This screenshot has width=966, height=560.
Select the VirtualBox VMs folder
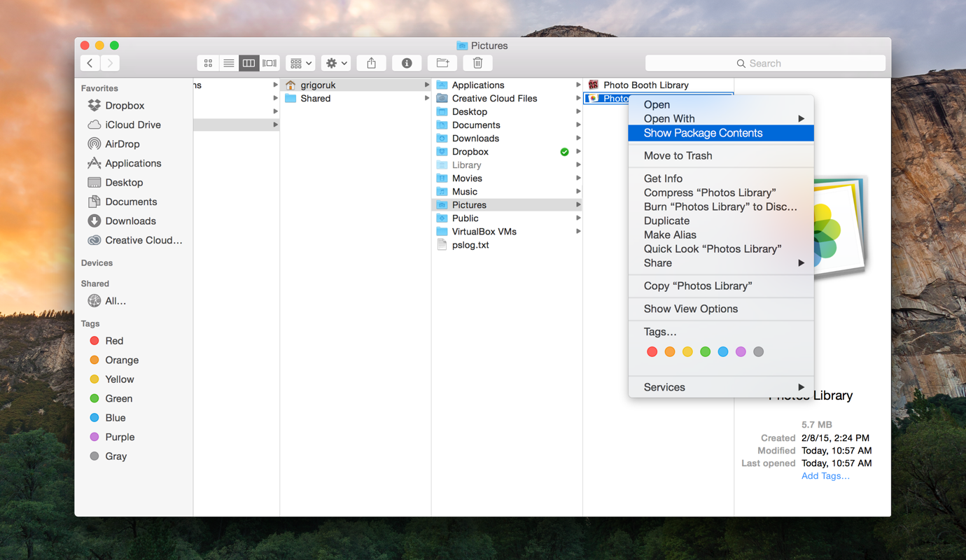[507, 232]
